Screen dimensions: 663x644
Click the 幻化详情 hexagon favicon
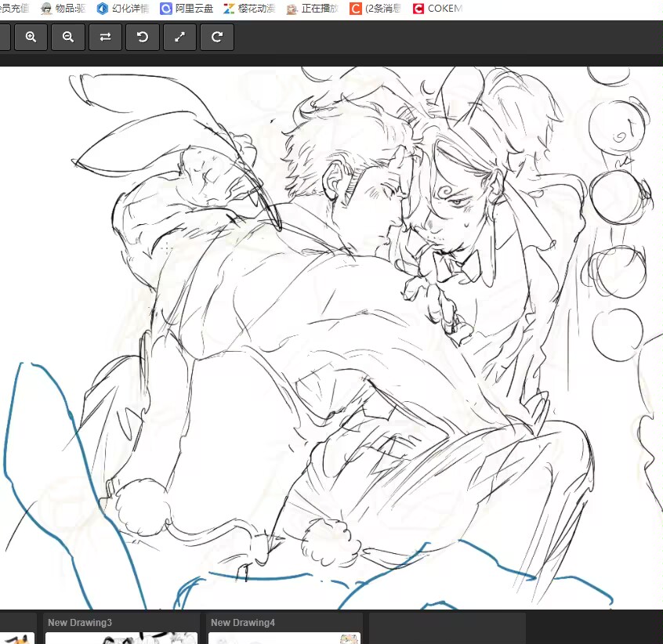[103, 9]
